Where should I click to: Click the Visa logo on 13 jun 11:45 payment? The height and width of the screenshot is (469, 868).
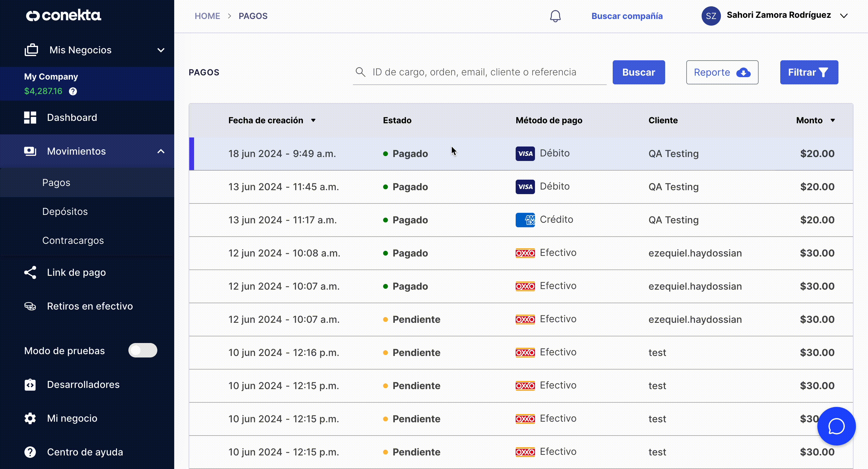pos(525,187)
